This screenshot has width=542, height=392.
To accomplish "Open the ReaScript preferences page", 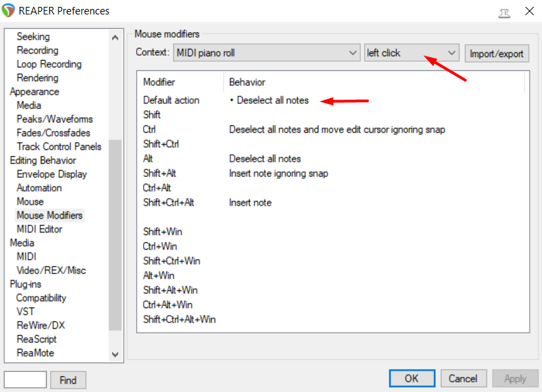I will pyautogui.click(x=36, y=339).
